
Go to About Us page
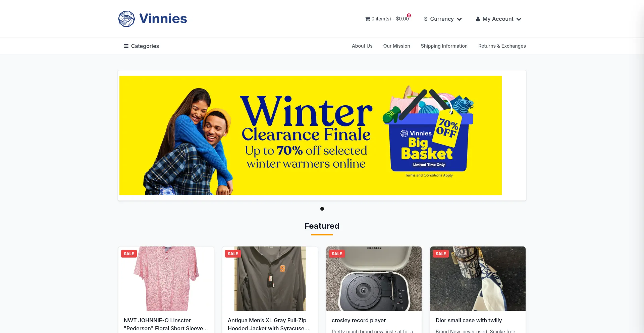362,46
